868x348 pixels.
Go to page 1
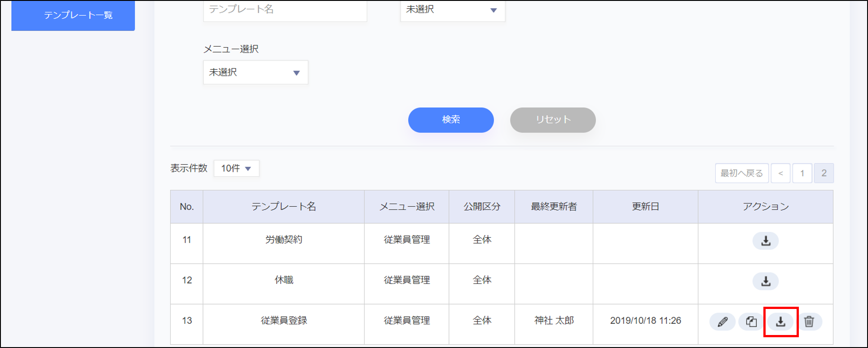(x=802, y=173)
